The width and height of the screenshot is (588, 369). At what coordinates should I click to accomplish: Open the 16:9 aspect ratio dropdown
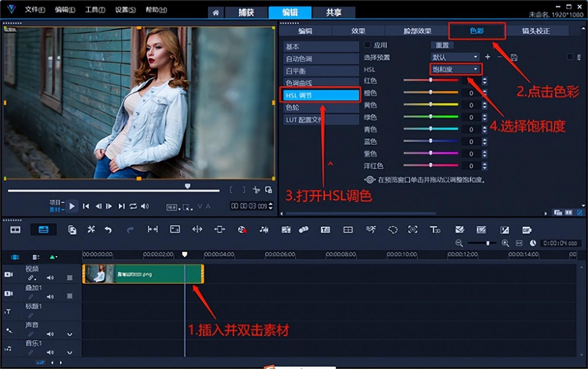click(173, 208)
